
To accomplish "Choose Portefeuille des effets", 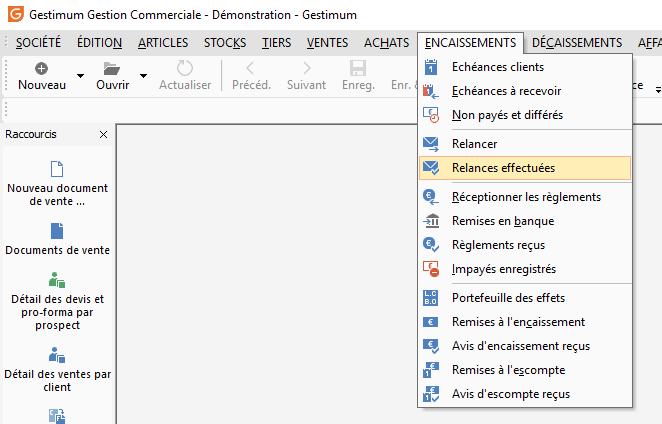I will click(x=525, y=298).
